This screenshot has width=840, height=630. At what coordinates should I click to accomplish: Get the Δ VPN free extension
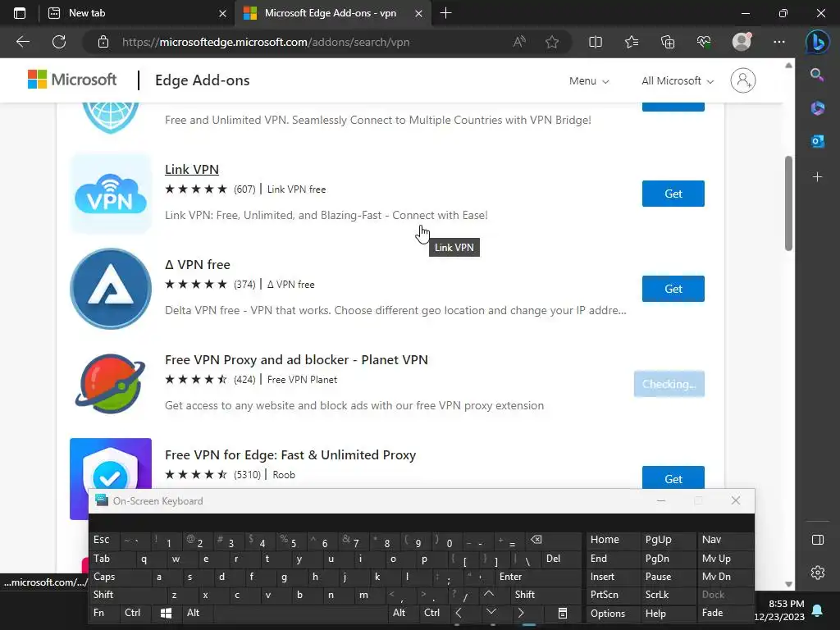coord(673,289)
